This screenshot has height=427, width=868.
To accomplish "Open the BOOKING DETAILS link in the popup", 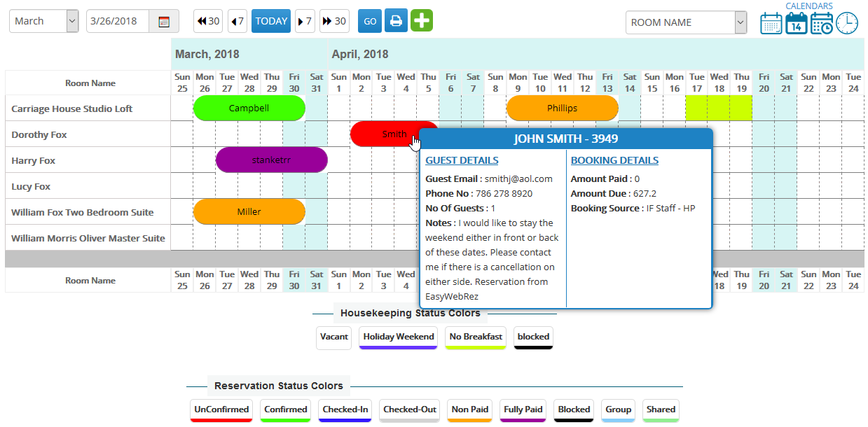I will point(614,160).
